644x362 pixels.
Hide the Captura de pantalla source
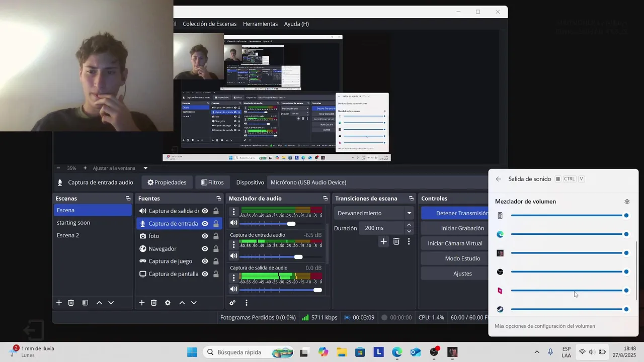pos(205,274)
